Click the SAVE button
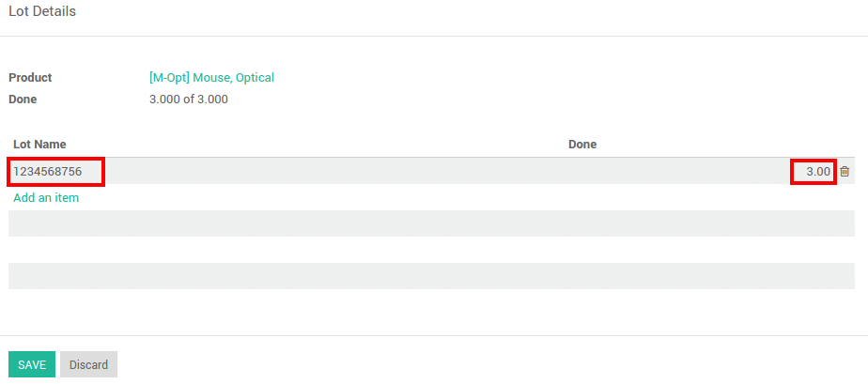 (x=32, y=364)
